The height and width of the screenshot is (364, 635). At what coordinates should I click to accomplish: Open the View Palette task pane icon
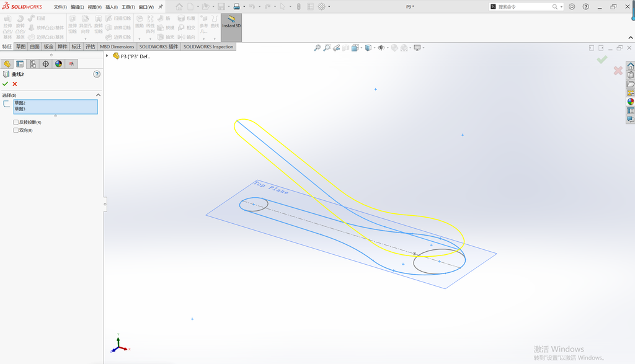631,93
